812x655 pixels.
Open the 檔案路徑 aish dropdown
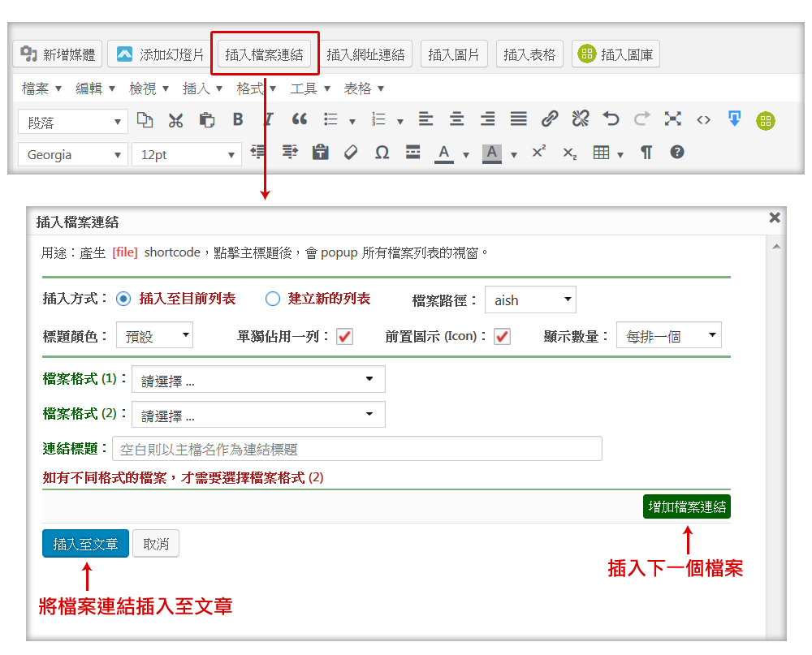point(530,299)
